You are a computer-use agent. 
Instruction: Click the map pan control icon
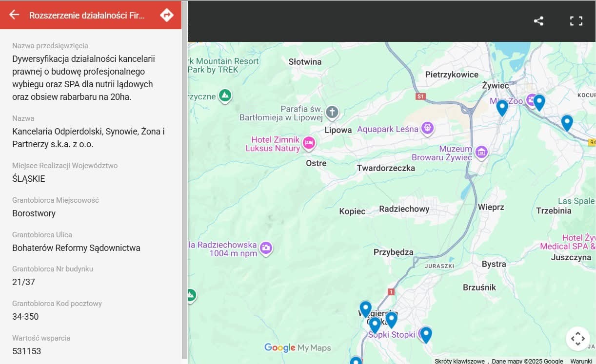(x=577, y=338)
